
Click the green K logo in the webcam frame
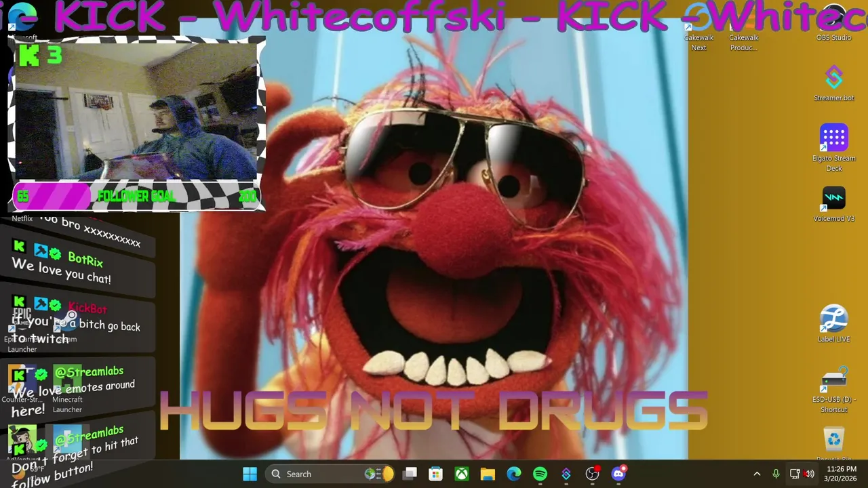[28, 55]
